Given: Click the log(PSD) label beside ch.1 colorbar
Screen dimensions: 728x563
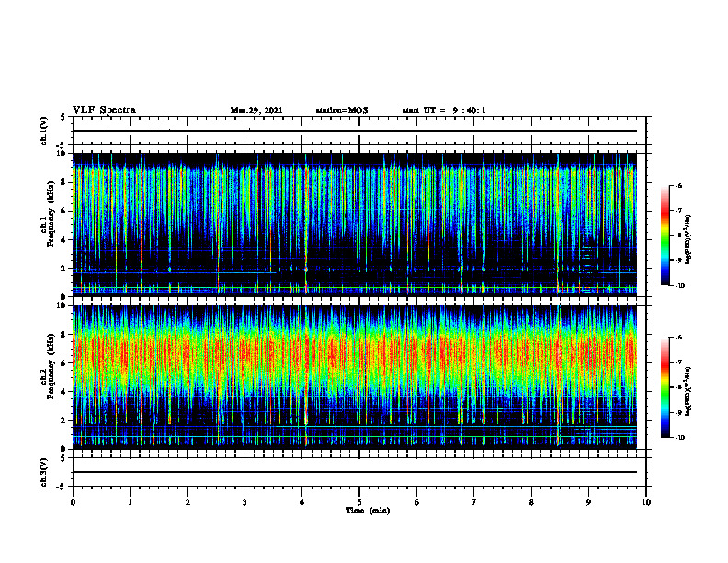Looking at the screenshot, I should pos(688,239).
